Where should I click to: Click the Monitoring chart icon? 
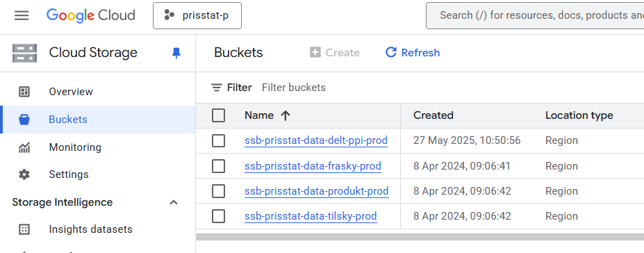(x=24, y=147)
